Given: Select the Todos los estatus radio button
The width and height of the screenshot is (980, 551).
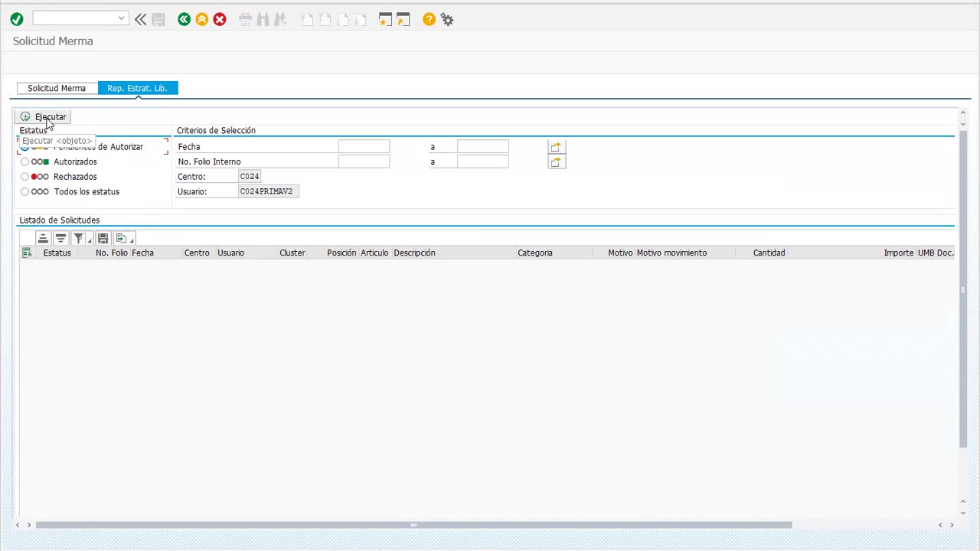Looking at the screenshot, I should pyautogui.click(x=24, y=192).
